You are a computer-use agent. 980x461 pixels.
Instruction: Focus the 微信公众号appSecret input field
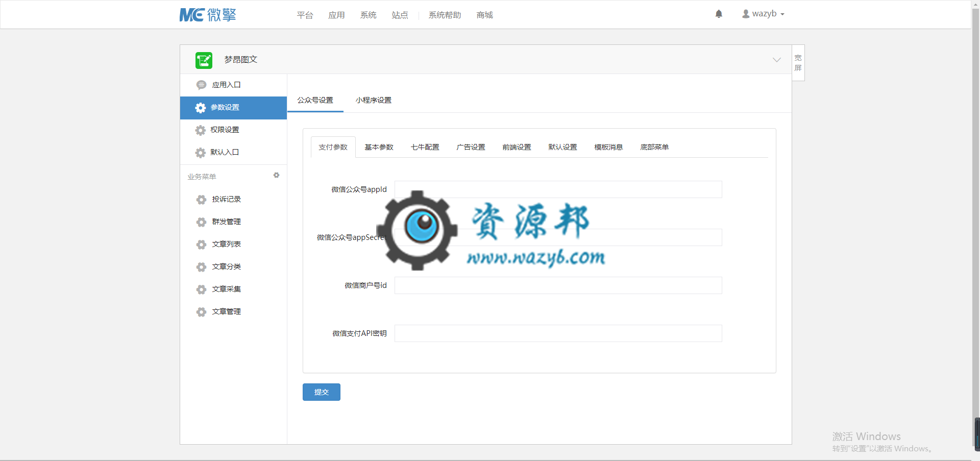click(558, 237)
